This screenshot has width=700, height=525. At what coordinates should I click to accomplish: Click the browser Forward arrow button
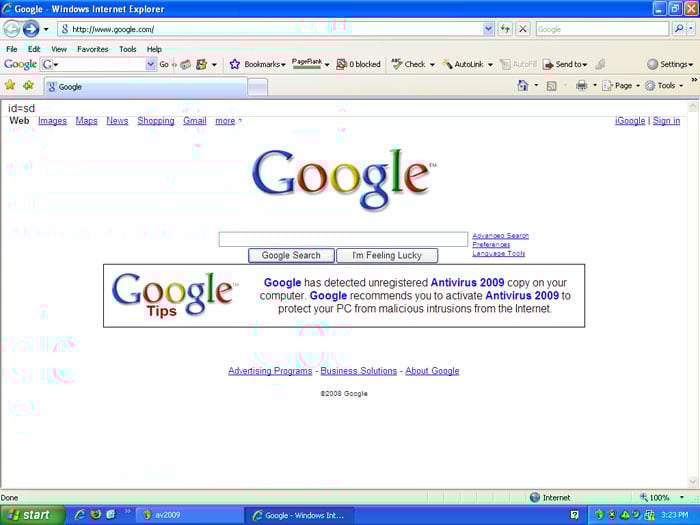point(31,29)
